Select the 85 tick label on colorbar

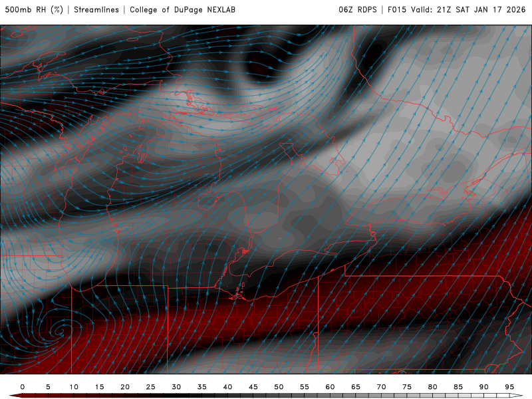pos(458,387)
